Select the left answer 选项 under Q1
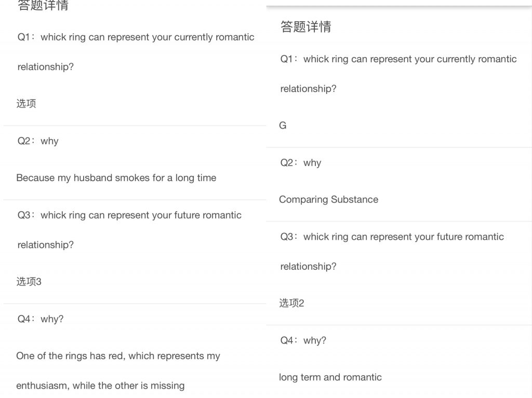 26,103
